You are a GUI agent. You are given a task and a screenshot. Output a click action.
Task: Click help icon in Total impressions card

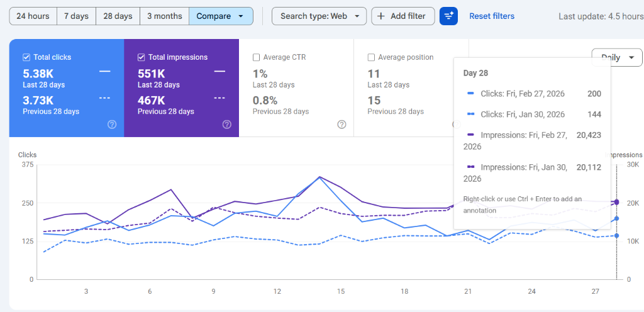(x=227, y=125)
